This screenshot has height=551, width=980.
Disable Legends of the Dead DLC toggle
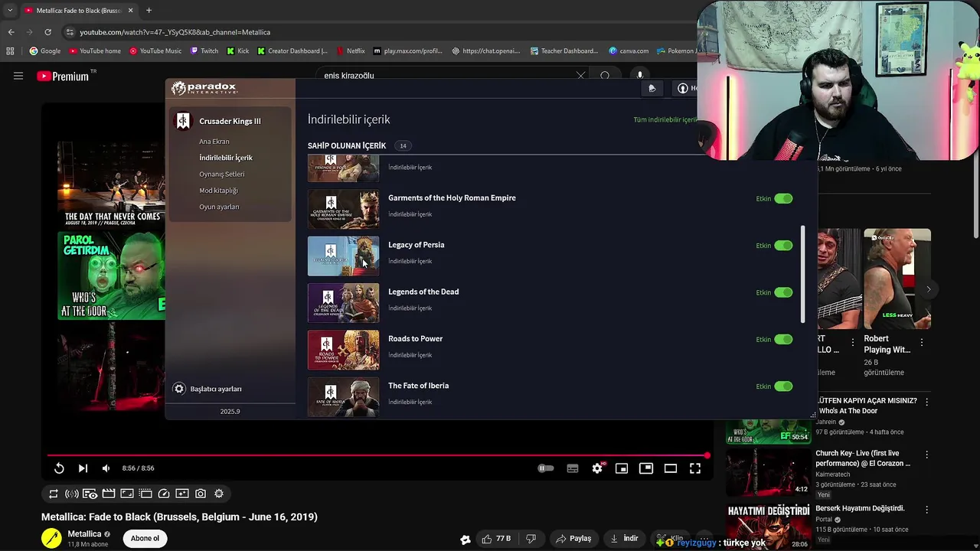click(x=783, y=292)
